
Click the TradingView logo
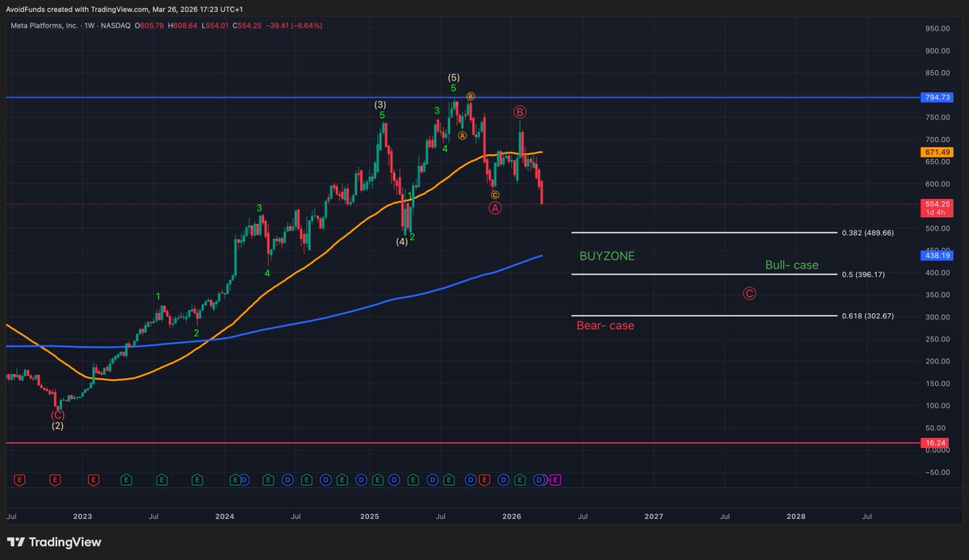(54, 542)
